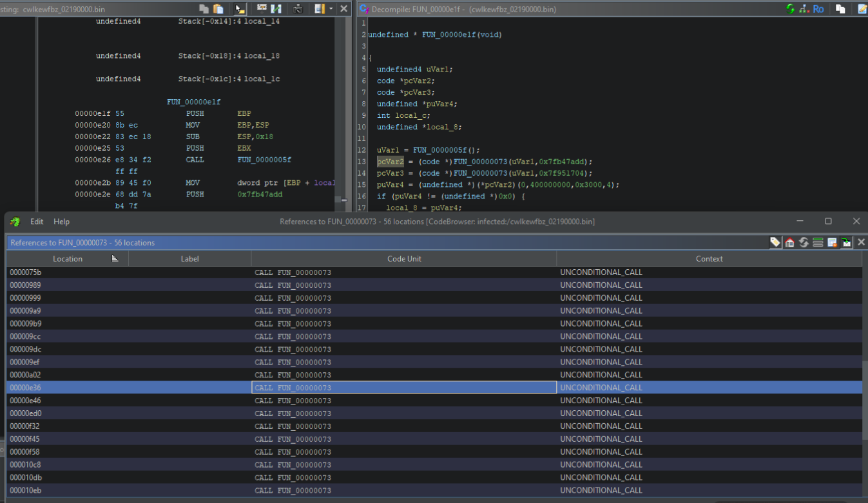Click CALL FUN_0000005f in the Listing
The height and width of the screenshot is (503, 868).
[238, 160]
